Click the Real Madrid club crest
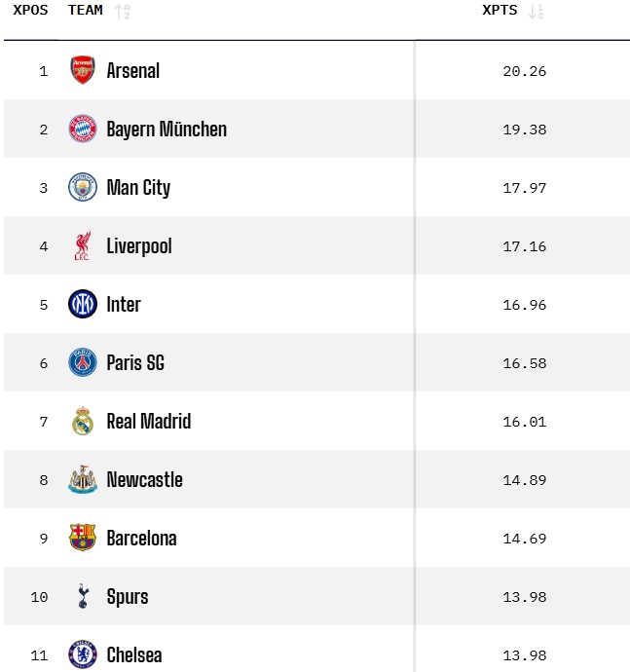 point(83,421)
